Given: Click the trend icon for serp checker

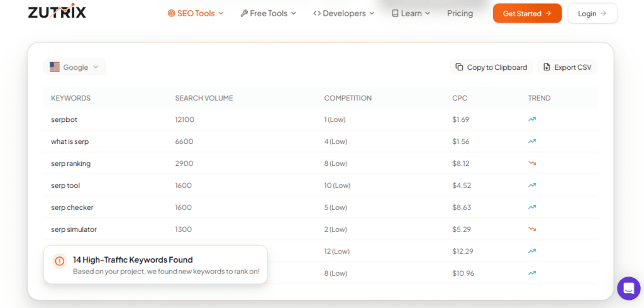Looking at the screenshot, I should tap(532, 207).
